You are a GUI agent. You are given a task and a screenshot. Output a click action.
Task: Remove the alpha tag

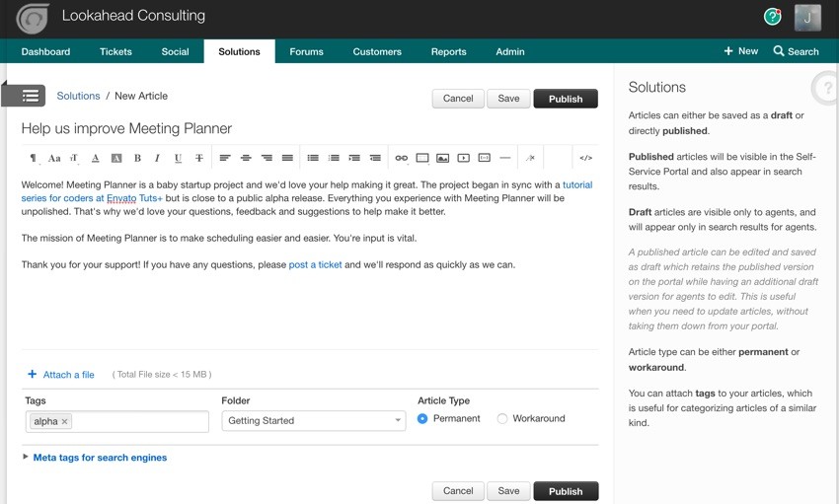[x=65, y=422]
